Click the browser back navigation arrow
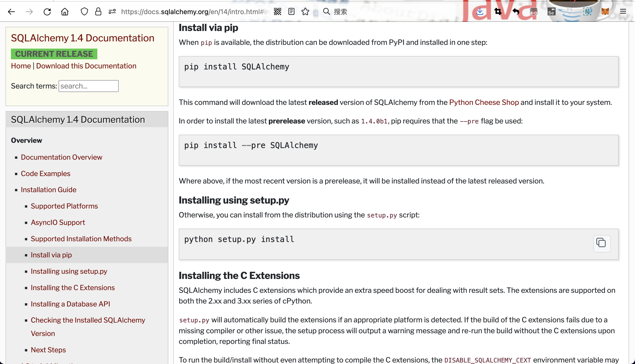Screen dimensions: 635x364 pyautogui.click(x=11, y=12)
